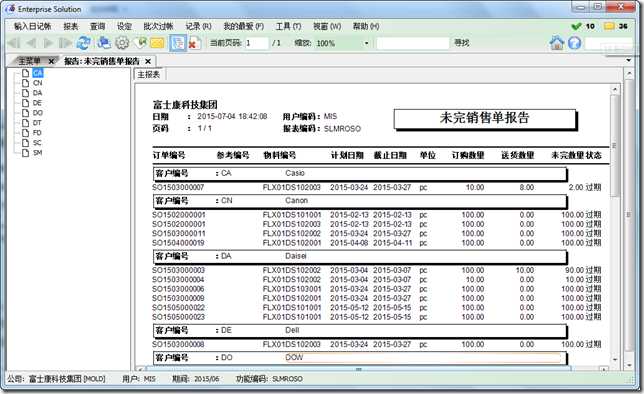Close the 未完销售单报告 tab with its X
Viewport: 644px width, 394px height.
(148, 61)
